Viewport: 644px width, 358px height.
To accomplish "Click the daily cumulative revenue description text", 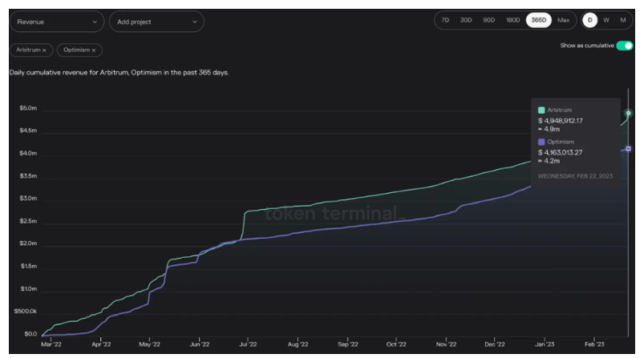I will [x=119, y=73].
